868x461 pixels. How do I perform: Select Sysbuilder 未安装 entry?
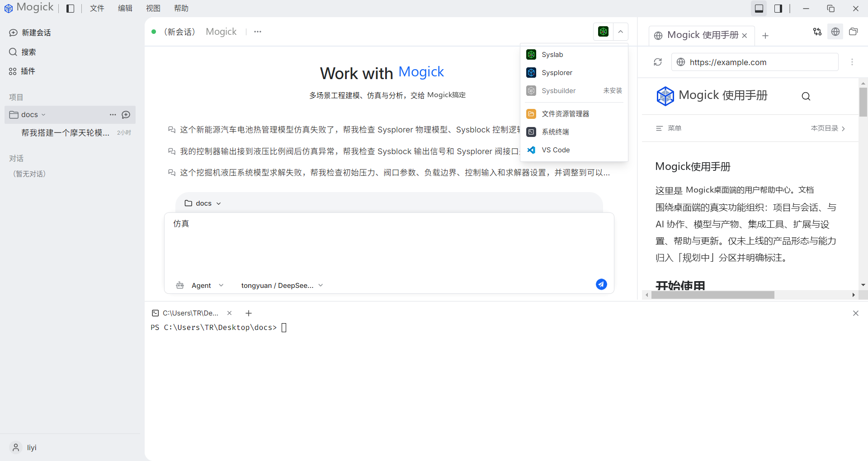tap(574, 91)
